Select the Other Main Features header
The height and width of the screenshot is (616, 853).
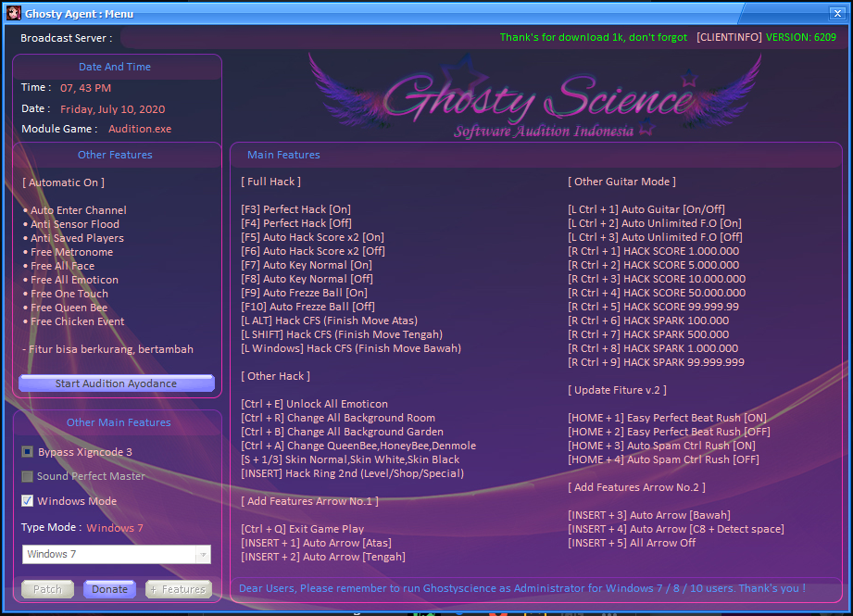(x=119, y=422)
